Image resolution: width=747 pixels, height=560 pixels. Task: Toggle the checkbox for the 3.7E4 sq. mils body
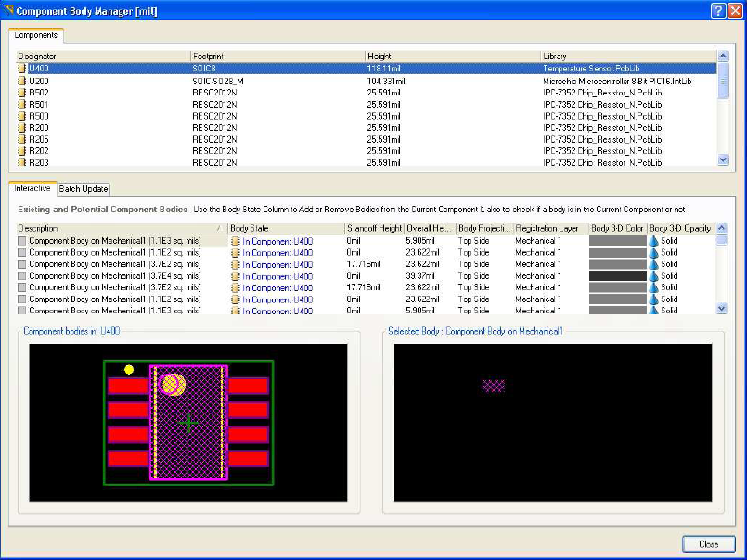tap(23, 276)
